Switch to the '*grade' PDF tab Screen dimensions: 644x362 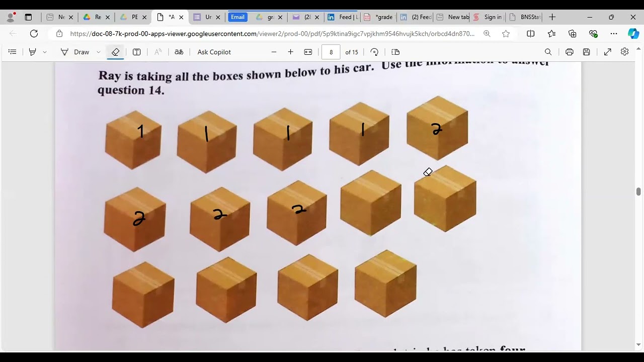(x=379, y=17)
